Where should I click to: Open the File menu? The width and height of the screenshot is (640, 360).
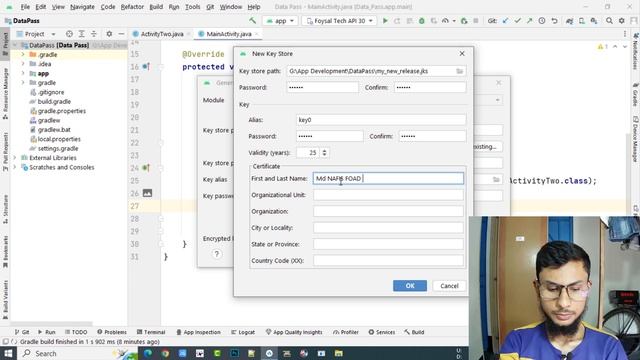tap(25, 7)
